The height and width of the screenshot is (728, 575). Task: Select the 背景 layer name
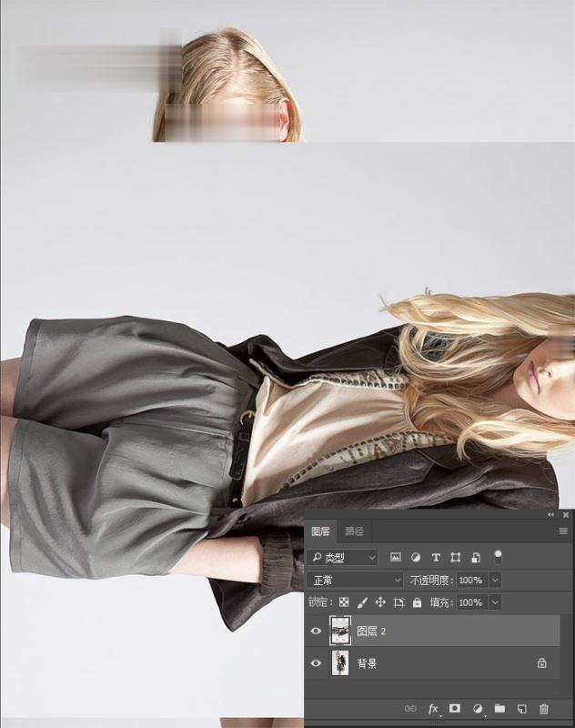pos(367,663)
